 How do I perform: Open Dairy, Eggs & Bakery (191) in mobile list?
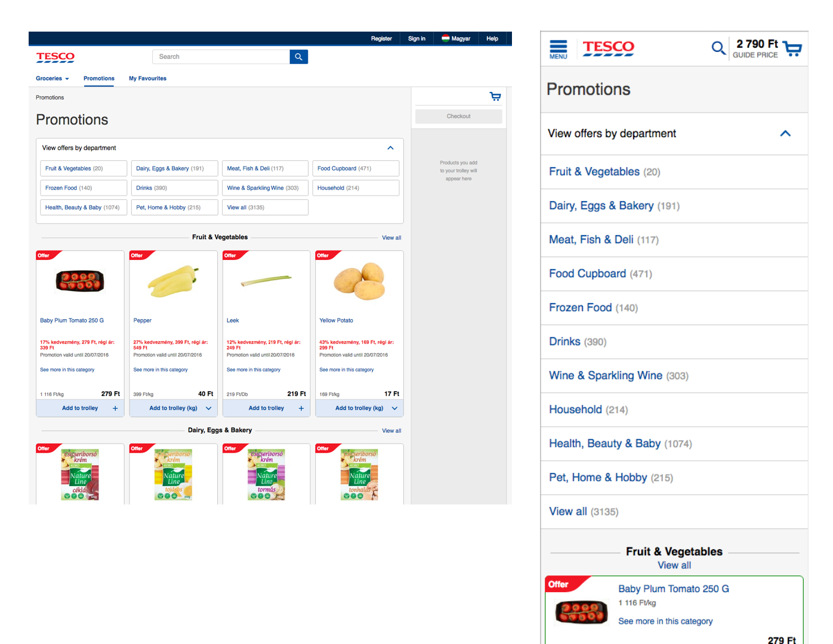tap(674, 206)
